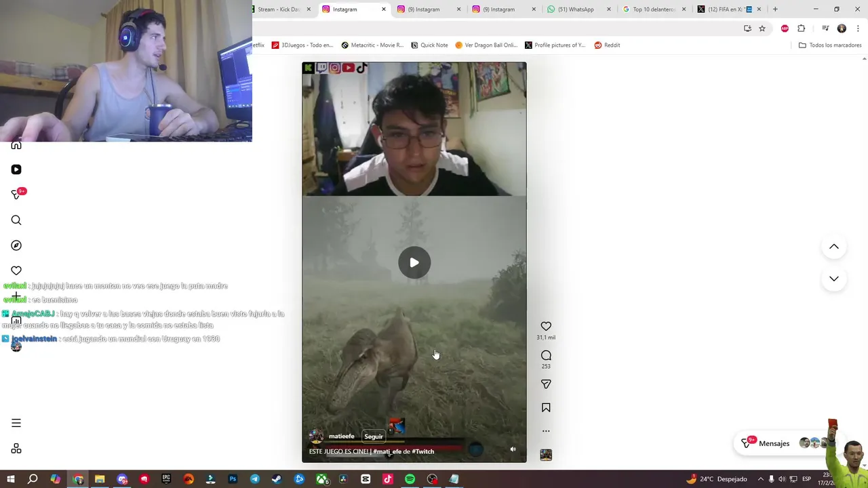Save the reel with the bookmark icon
The image size is (868, 488).
click(x=546, y=407)
